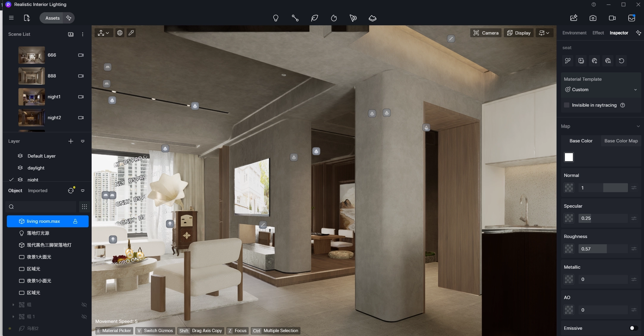The image size is (644, 336).
Task: Click the video render icon
Action: pos(612,18)
